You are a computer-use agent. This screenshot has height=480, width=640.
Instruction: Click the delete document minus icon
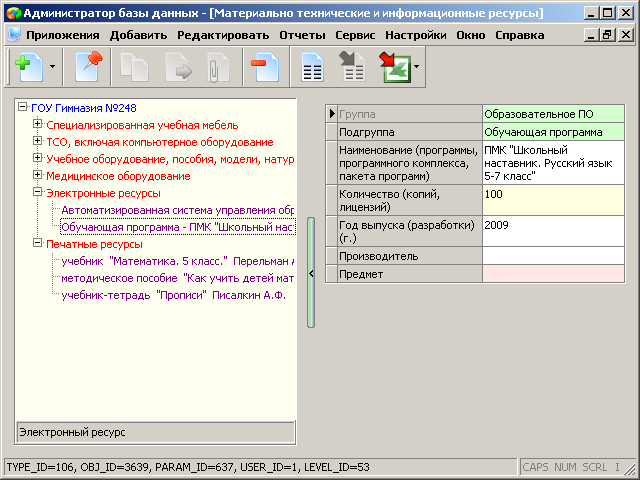(x=264, y=67)
